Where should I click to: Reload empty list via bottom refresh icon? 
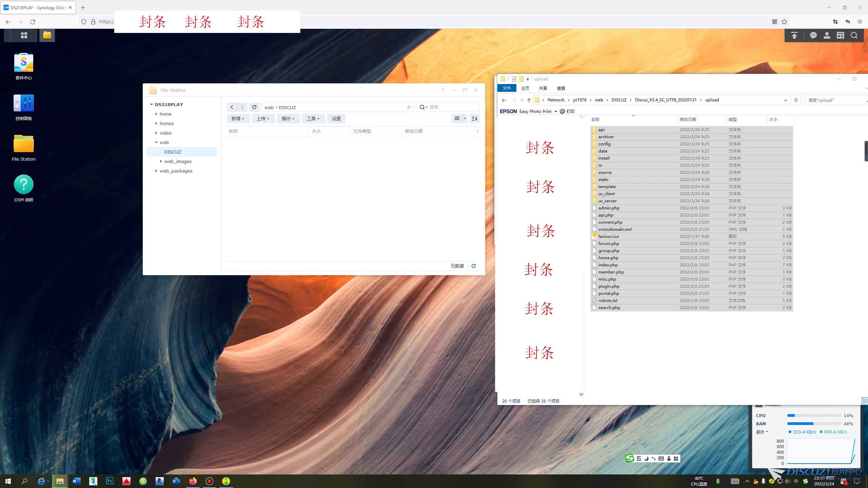[474, 266]
